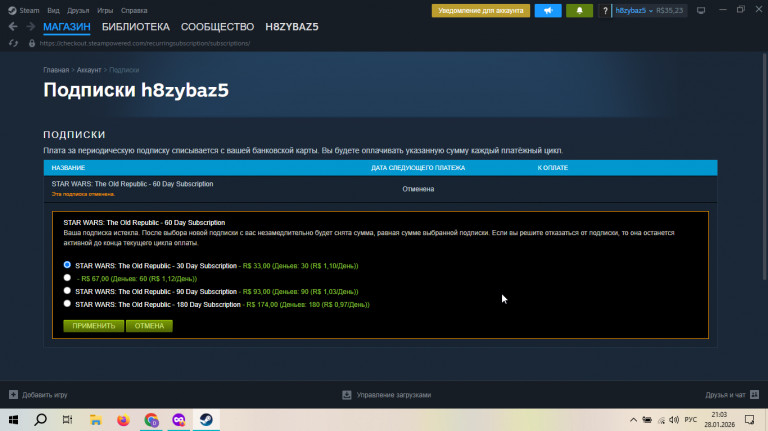The height and width of the screenshot is (431, 768).
Task: Reload the page with refresh icon
Action: click(13, 44)
